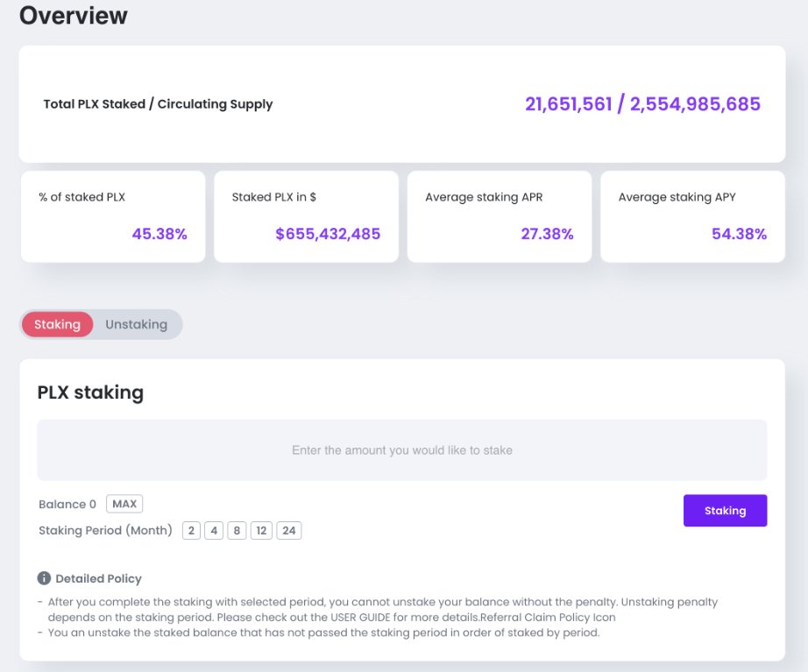Select the 4-month staking period
The width and height of the screenshot is (808, 672).
[216, 530]
